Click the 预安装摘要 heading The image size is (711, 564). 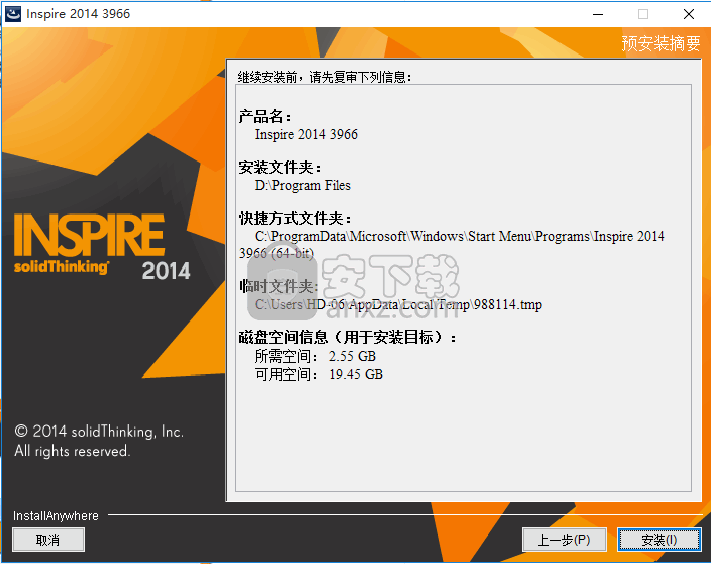661,43
